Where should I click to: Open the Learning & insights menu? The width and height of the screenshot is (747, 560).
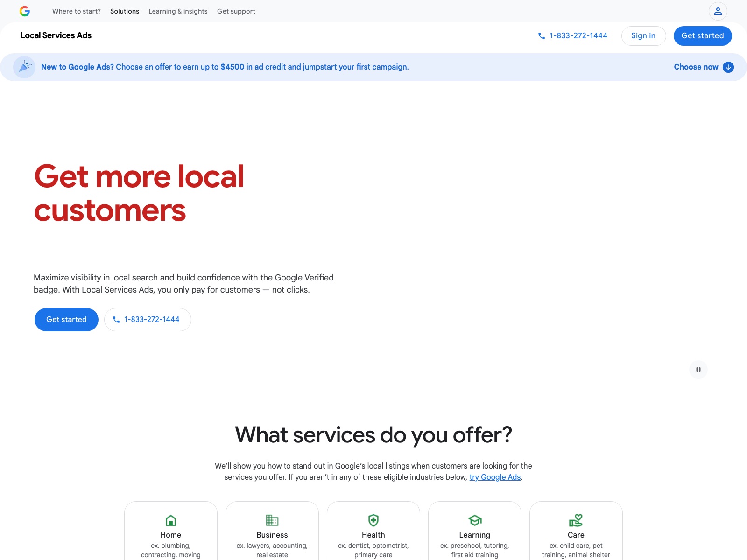[178, 11]
